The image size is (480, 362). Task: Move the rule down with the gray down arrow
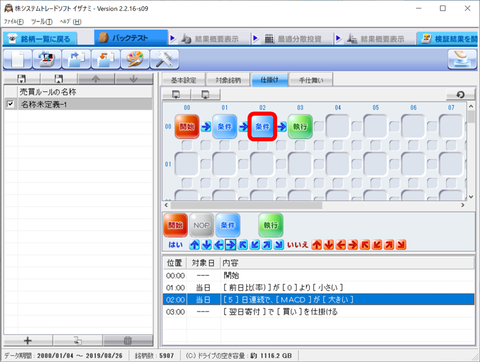pyautogui.click(x=134, y=79)
